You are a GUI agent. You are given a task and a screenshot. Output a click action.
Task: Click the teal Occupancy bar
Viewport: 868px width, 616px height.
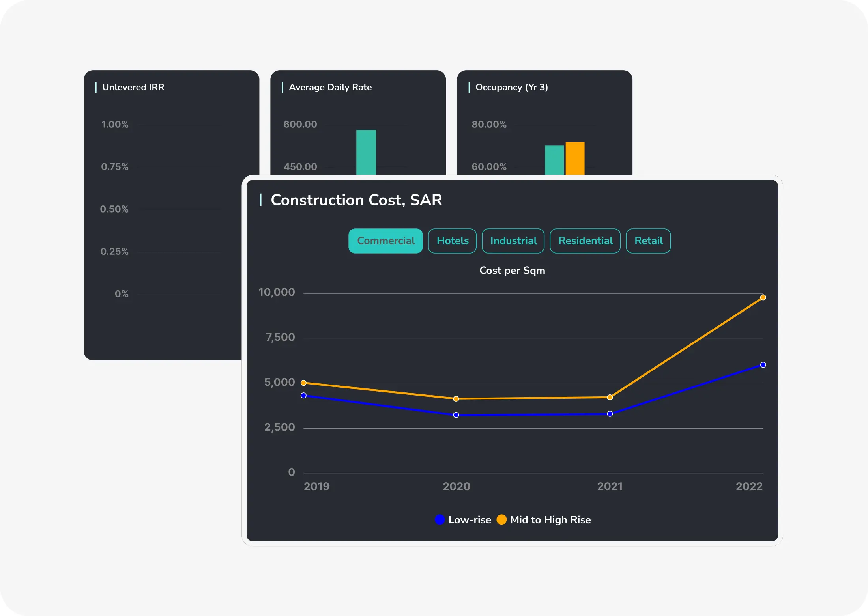click(554, 160)
